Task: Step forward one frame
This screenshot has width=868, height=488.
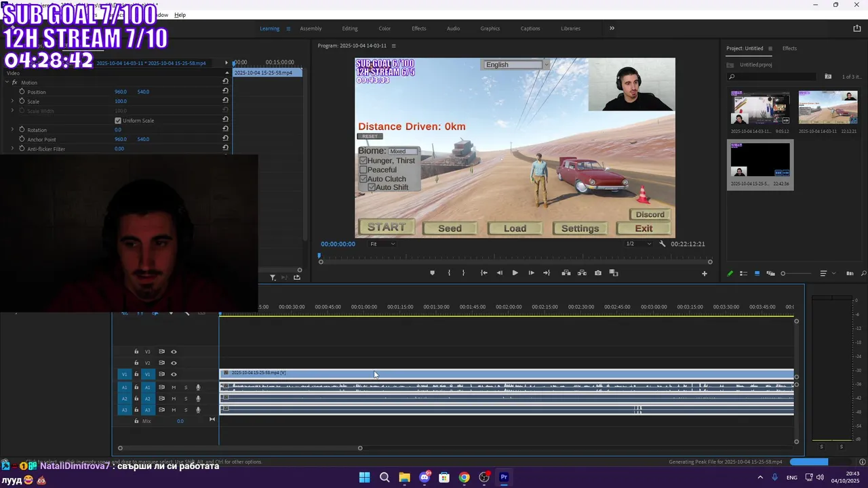Action: pos(531,273)
